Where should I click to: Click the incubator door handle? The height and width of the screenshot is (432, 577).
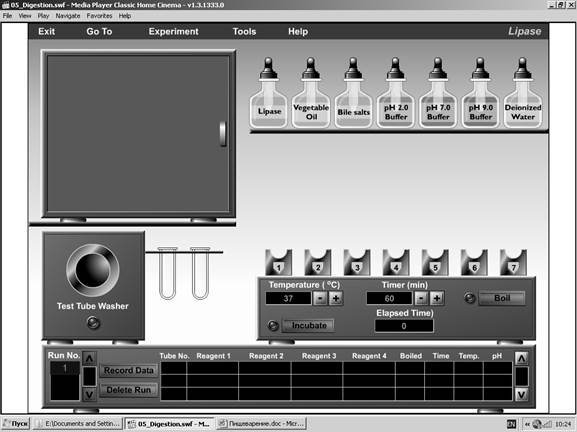pyautogui.click(x=223, y=134)
